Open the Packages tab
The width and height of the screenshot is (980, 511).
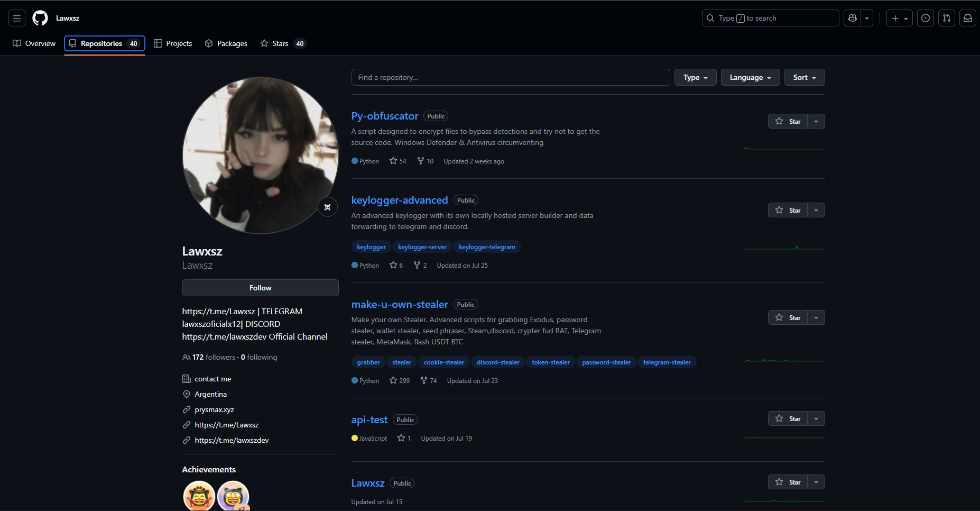(226, 43)
